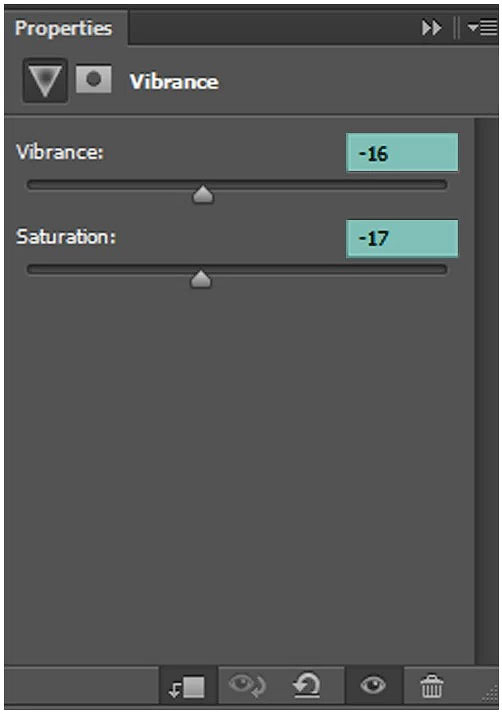Click the Vibrance value field showing -16

pyautogui.click(x=402, y=153)
